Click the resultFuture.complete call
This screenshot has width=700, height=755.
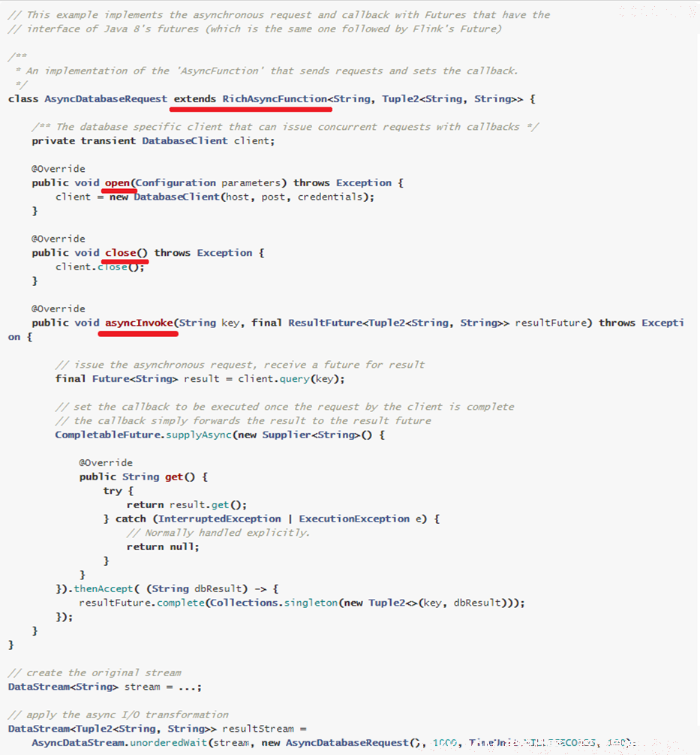(142, 603)
